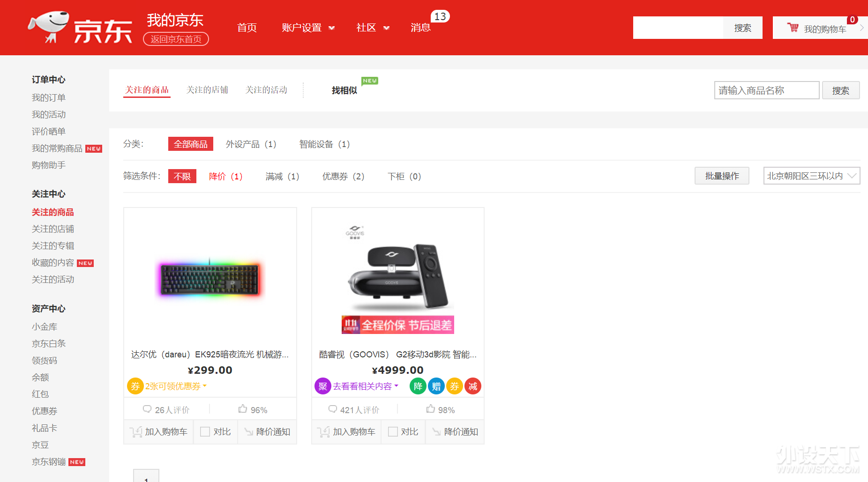Click 返回京东首页 button
This screenshot has height=482, width=868.
point(176,39)
